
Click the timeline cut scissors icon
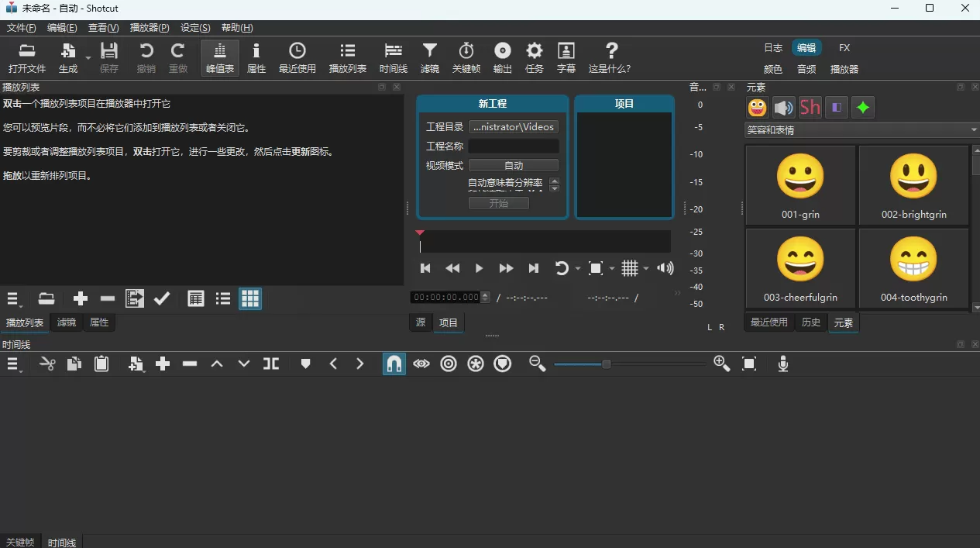coord(47,364)
